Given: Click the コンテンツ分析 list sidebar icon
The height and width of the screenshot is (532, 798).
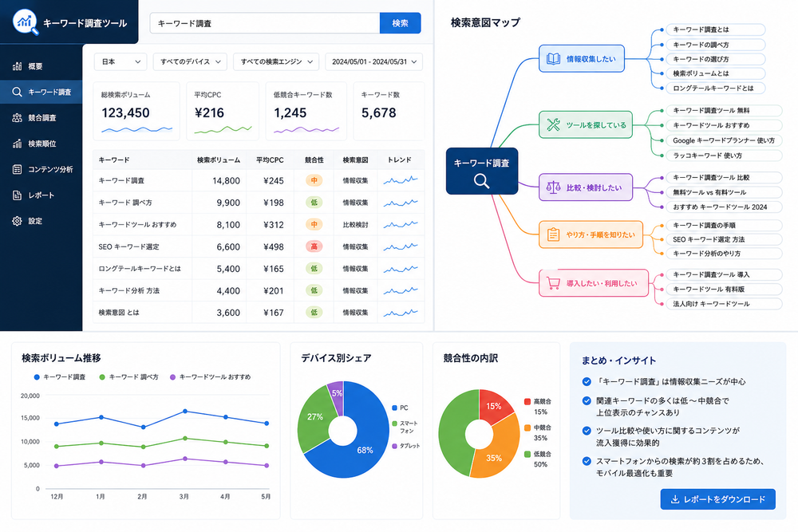Looking at the screenshot, I should tap(18, 169).
